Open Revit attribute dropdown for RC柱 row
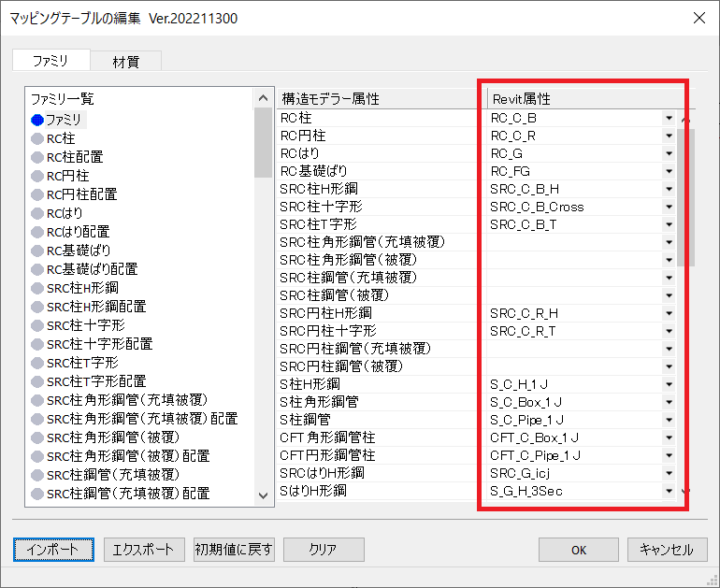 point(669,118)
